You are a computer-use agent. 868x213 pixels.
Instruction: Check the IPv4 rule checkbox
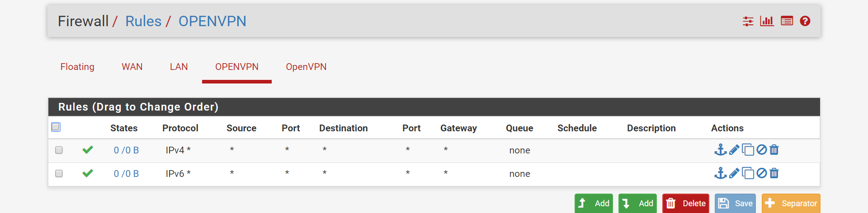59,150
